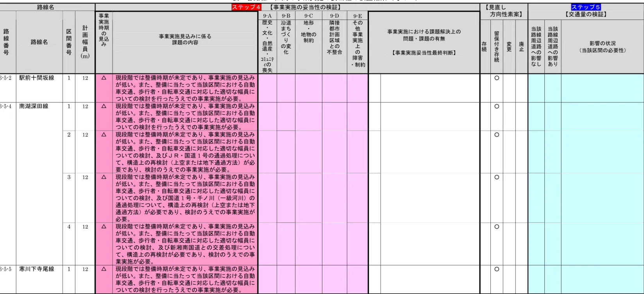Click the ○ mark for 南湖深田線 section 3
Image resolution: width=644 pixels, height=294 pixels.
coord(497,177)
